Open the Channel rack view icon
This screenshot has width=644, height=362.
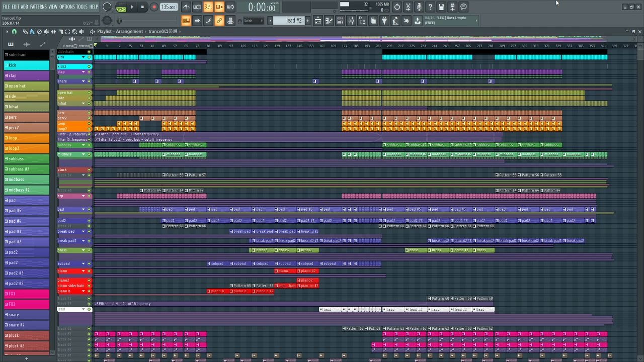[340, 21]
